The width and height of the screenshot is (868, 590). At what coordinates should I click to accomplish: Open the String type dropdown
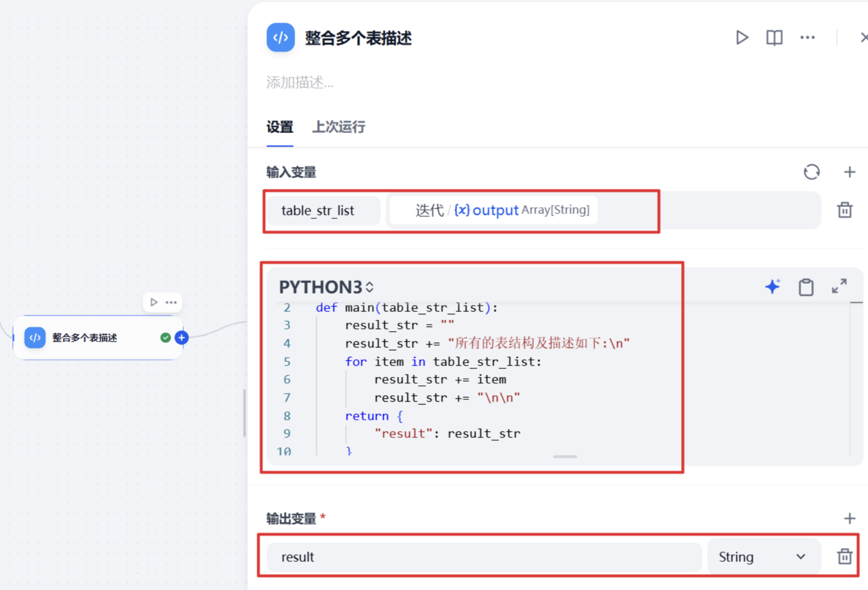(764, 557)
